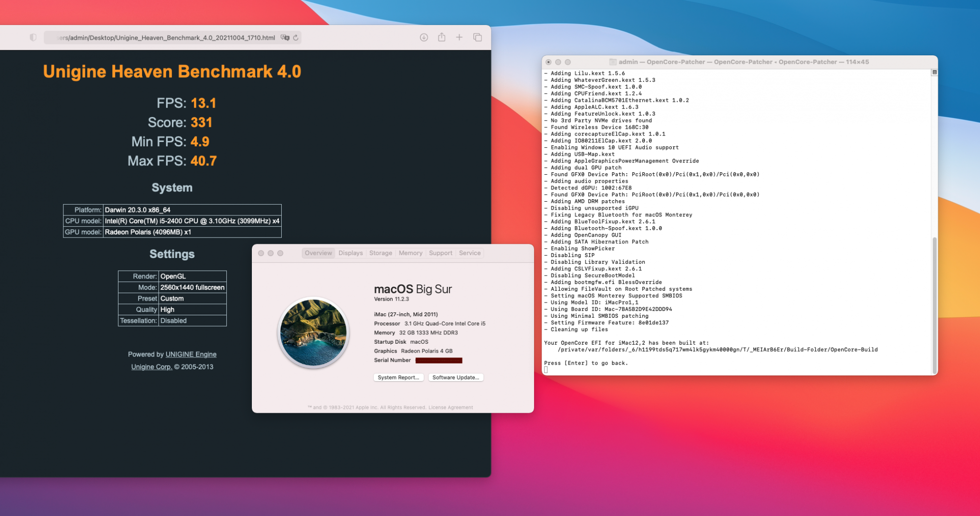Viewport: 980px width, 516px height.
Task: Go to the Support tab
Action: coord(441,253)
